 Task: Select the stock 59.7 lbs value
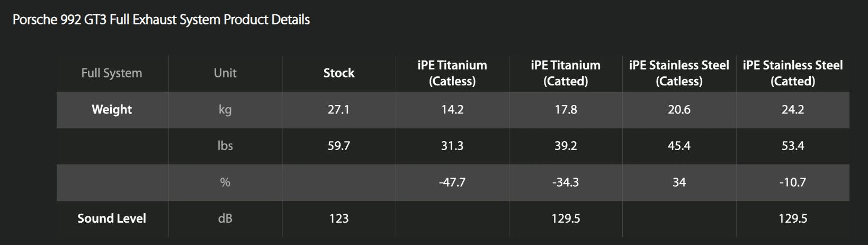tap(339, 146)
